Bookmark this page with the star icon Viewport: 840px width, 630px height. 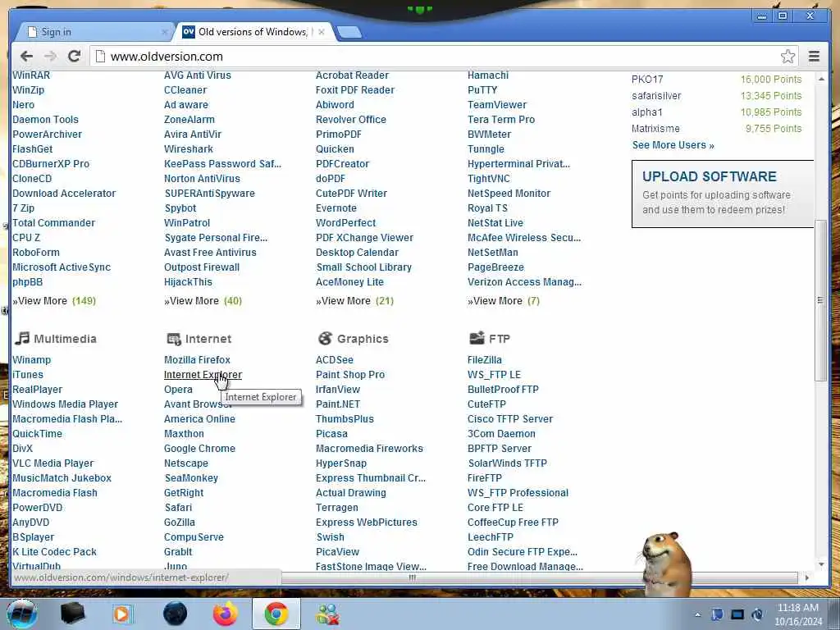(x=787, y=57)
